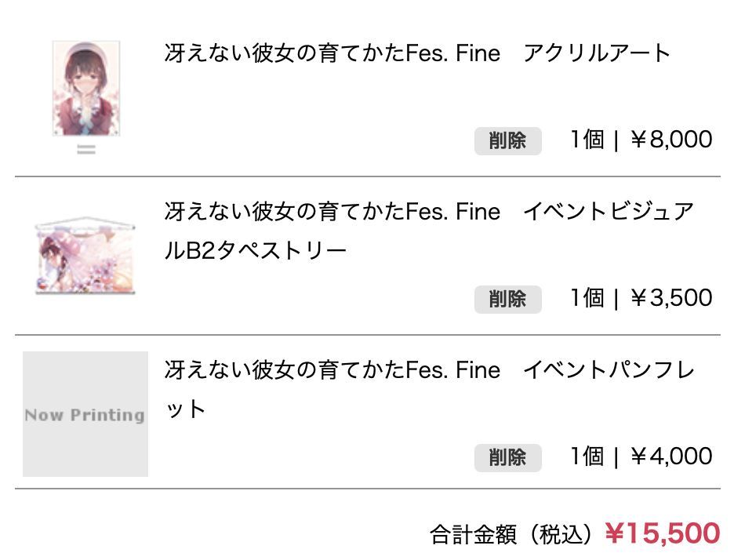Click the 1個 quantity for the pamphlet
Viewport: 734px width, 560px height.
[x=587, y=456]
